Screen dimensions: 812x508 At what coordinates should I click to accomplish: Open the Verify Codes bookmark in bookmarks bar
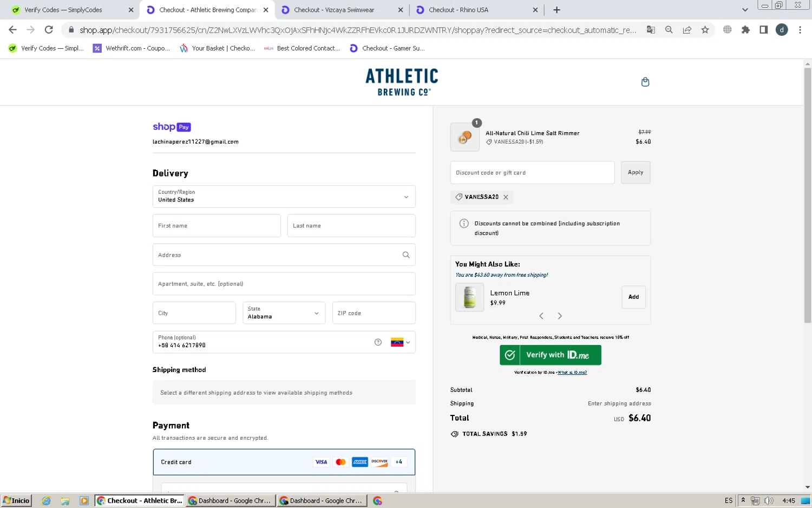46,48
